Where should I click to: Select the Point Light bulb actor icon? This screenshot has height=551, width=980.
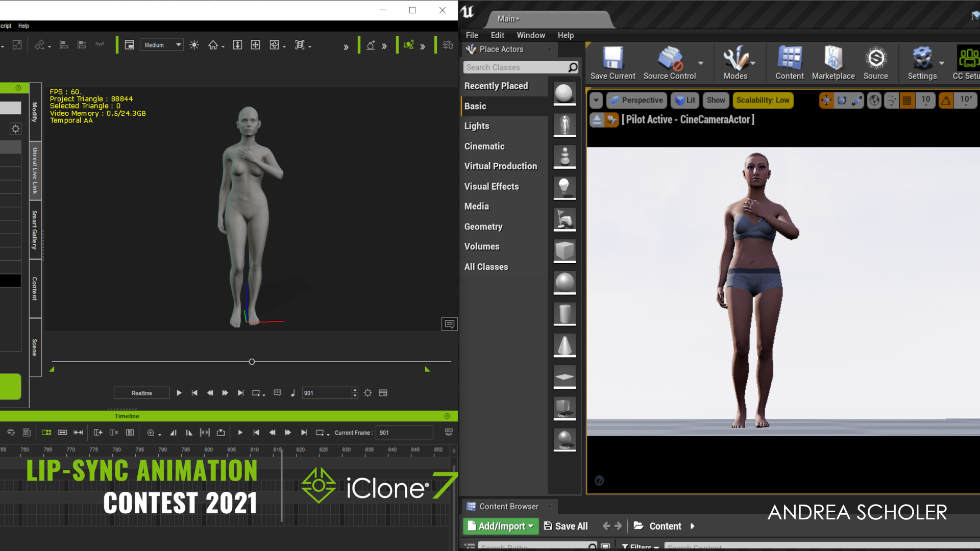pos(565,187)
